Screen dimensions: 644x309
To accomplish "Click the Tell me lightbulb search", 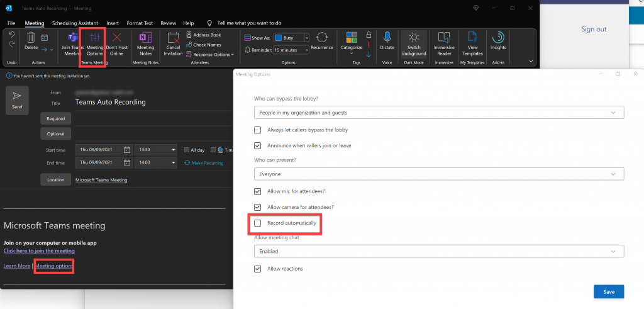I will click(209, 23).
